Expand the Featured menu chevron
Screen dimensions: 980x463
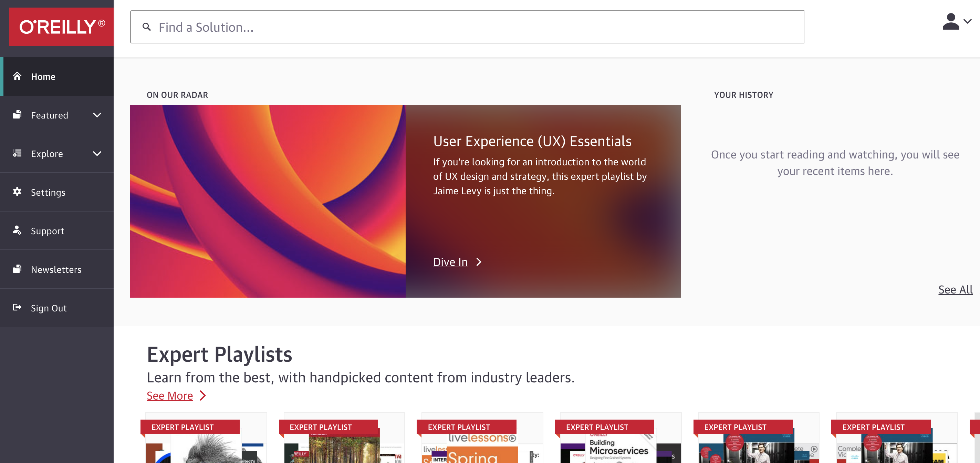(97, 115)
